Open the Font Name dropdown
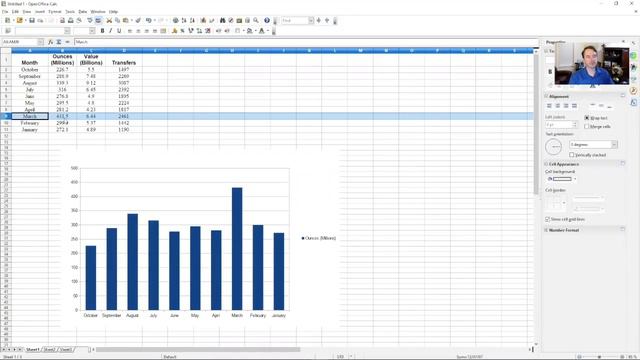Image resolution: width=640 pixels, height=360 pixels. [x=67, y=31]
